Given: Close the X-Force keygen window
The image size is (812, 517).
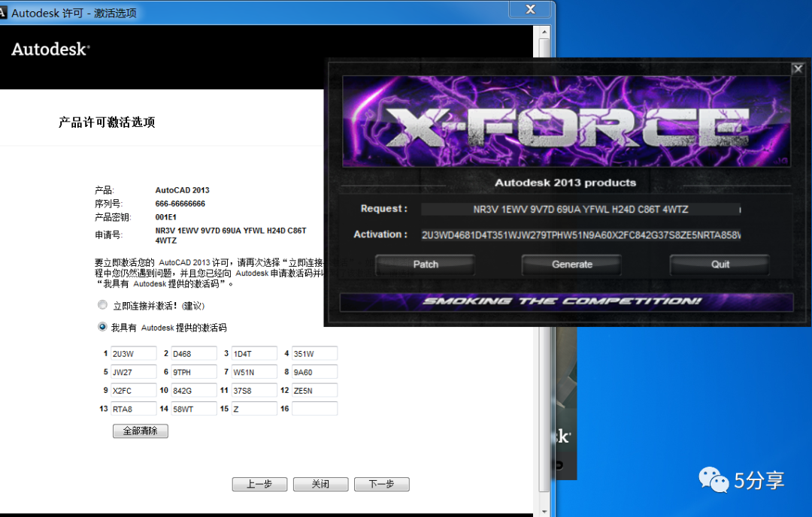Looking at the screenshot, I should point(798,69).
